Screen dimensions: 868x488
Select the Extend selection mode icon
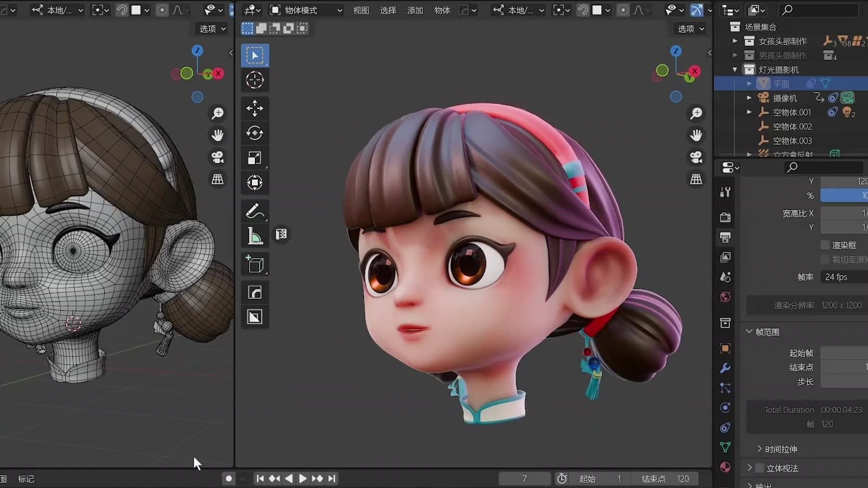(x=261, y=29)
